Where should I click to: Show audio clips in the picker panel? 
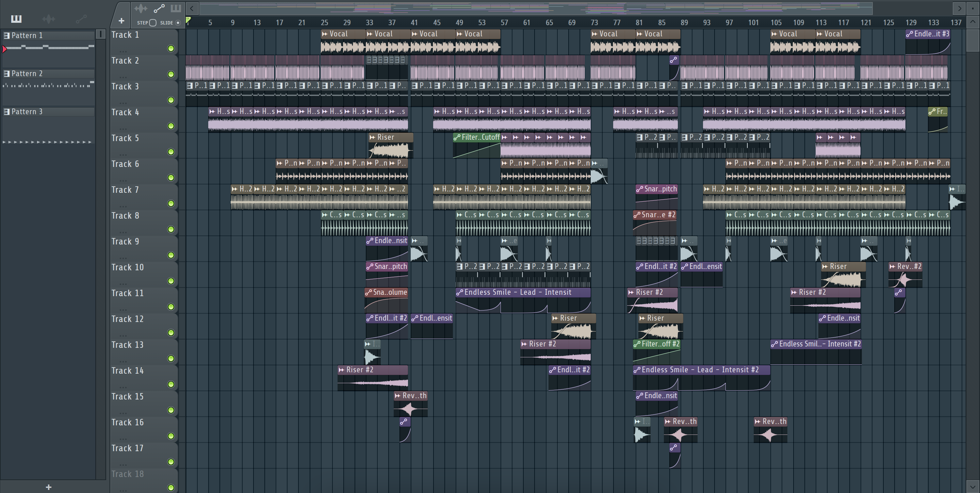(49, 19)
